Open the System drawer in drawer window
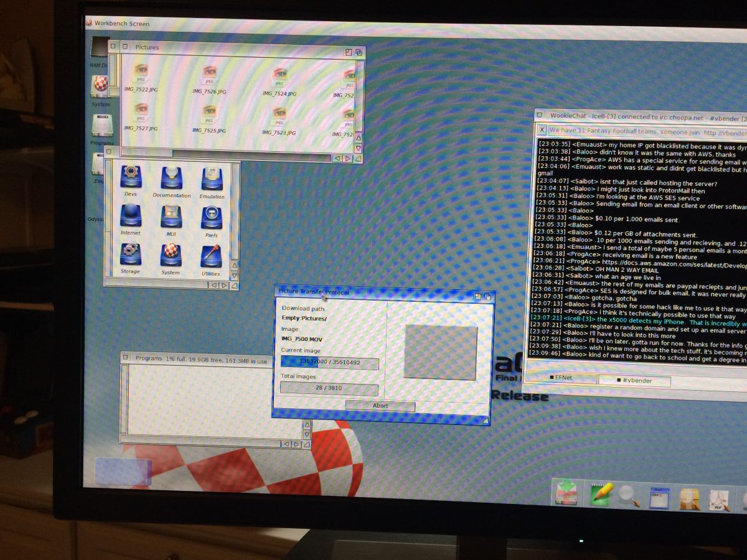 171,259
